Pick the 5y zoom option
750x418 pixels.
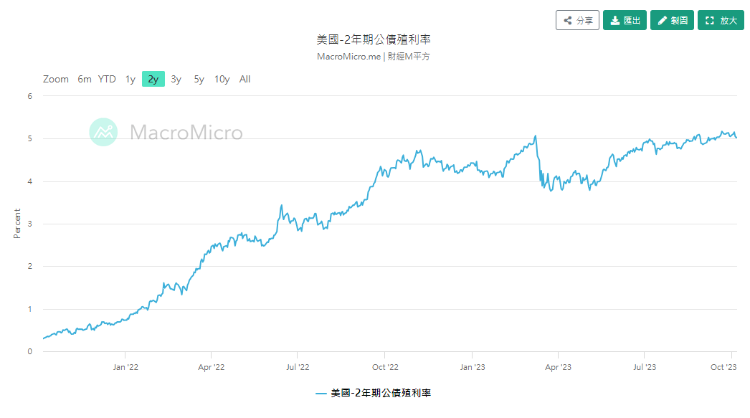coord(199,79)
